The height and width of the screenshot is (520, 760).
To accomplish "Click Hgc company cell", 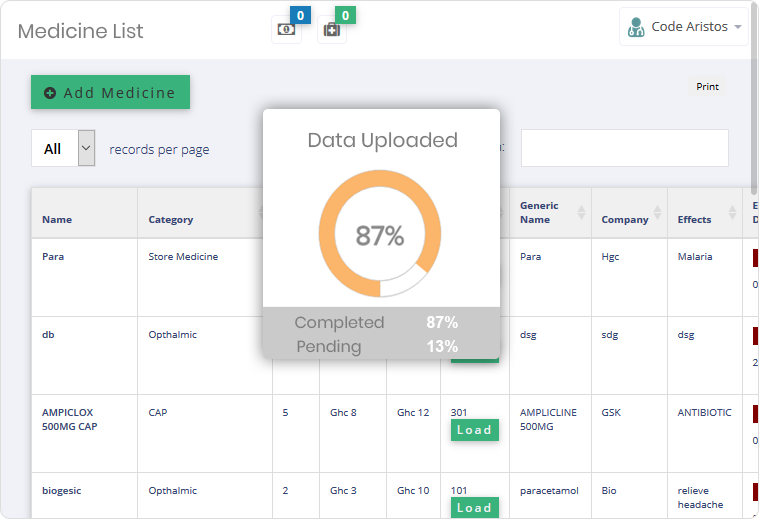I will (x=629, y=278).
